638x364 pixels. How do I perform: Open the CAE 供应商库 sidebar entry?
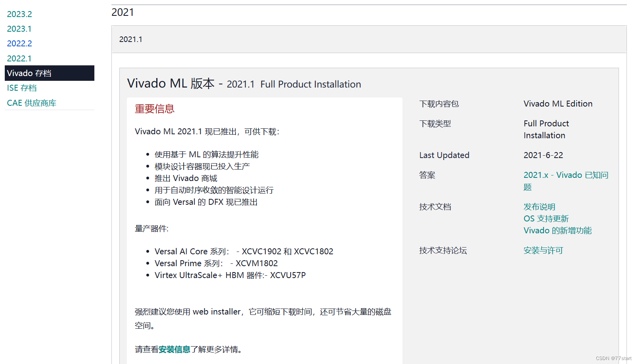point(31,103)
